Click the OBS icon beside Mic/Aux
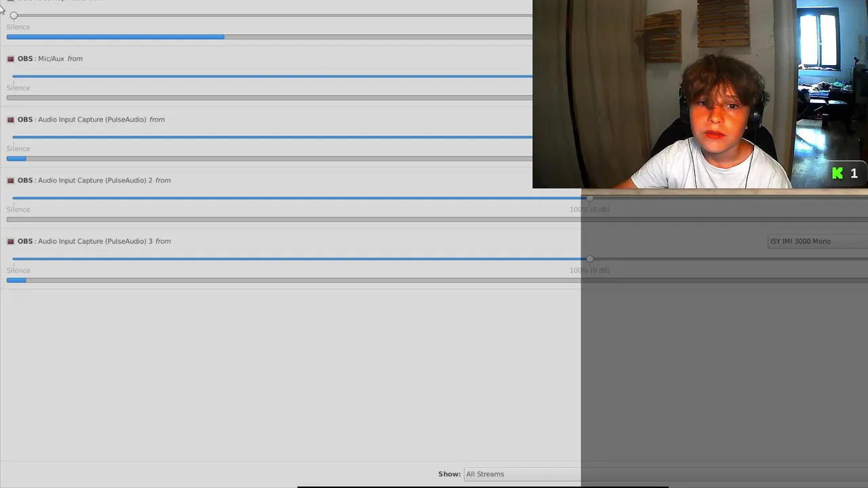Screen dimensions: 868x488 (10, 59)
